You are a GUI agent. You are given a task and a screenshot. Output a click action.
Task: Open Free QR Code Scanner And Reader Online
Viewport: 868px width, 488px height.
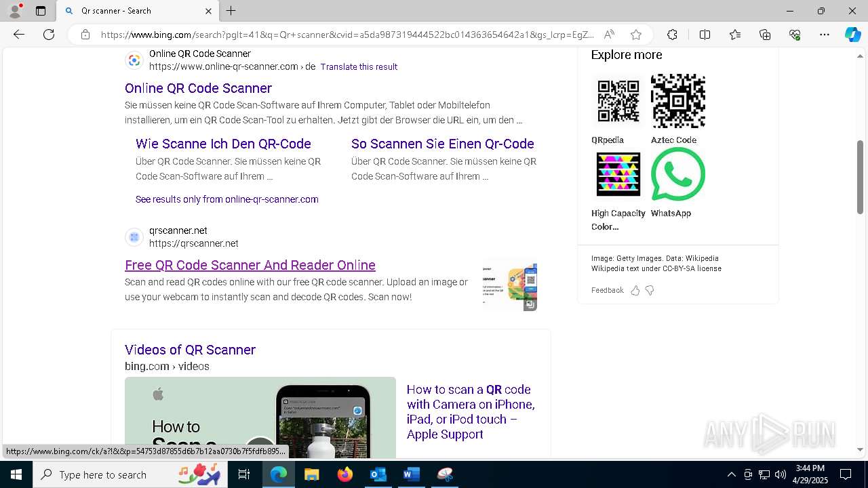[250, 265]
